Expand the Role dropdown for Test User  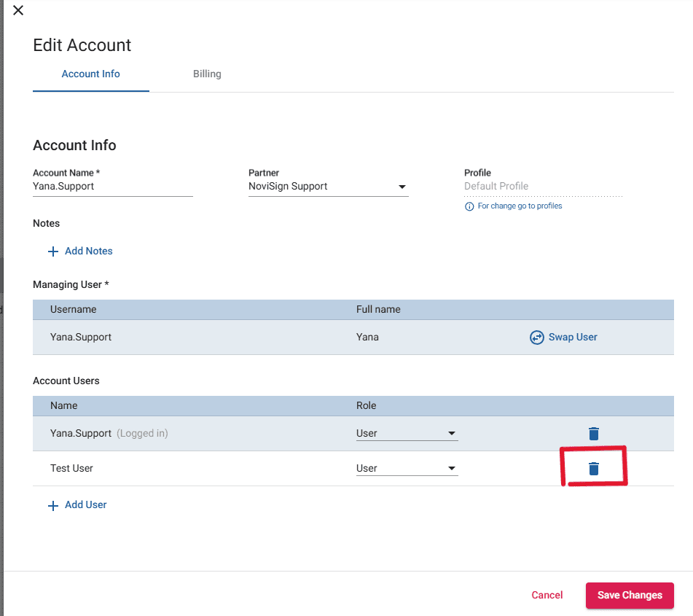pos(407,469)
